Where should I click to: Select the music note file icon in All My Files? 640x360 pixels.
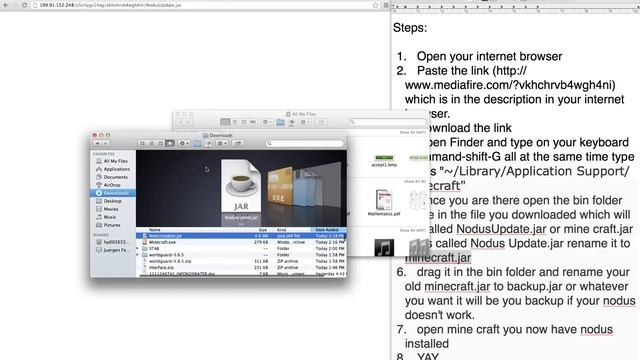384,247
